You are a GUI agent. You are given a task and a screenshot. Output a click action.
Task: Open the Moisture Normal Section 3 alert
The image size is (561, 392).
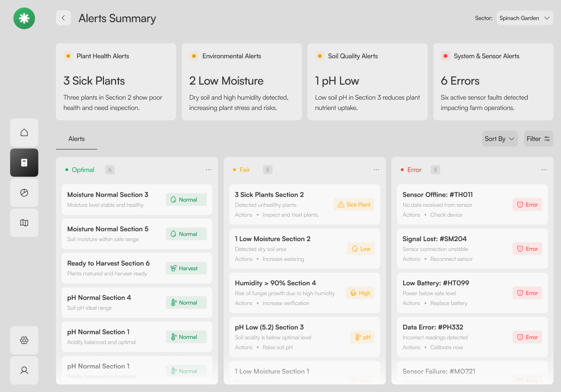click(137, 199)
